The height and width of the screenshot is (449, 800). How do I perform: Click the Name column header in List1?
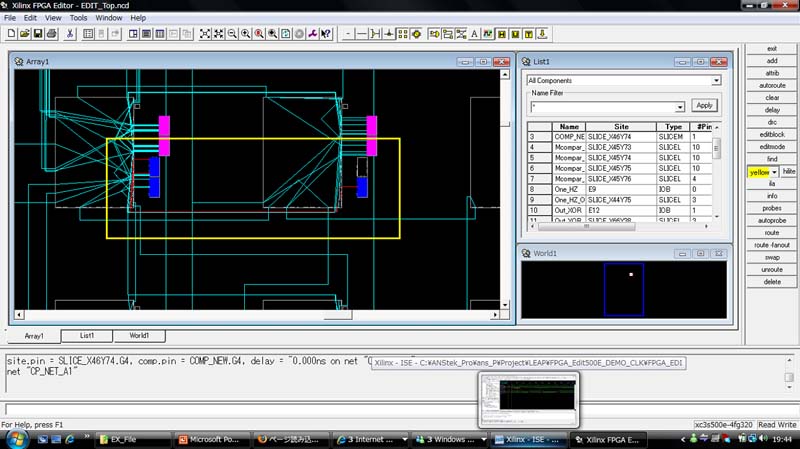(x=569, y=127)
